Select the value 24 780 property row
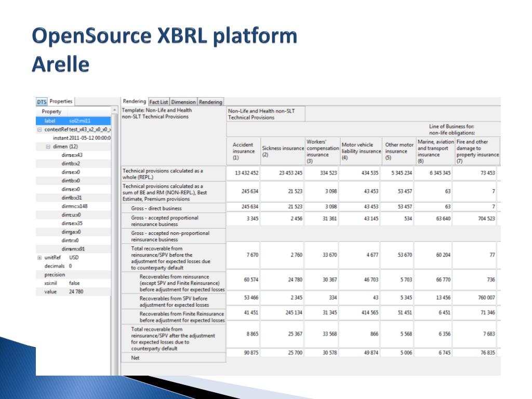Image resolution: width=532 pixels, height=399 pixels. [73, 291]
